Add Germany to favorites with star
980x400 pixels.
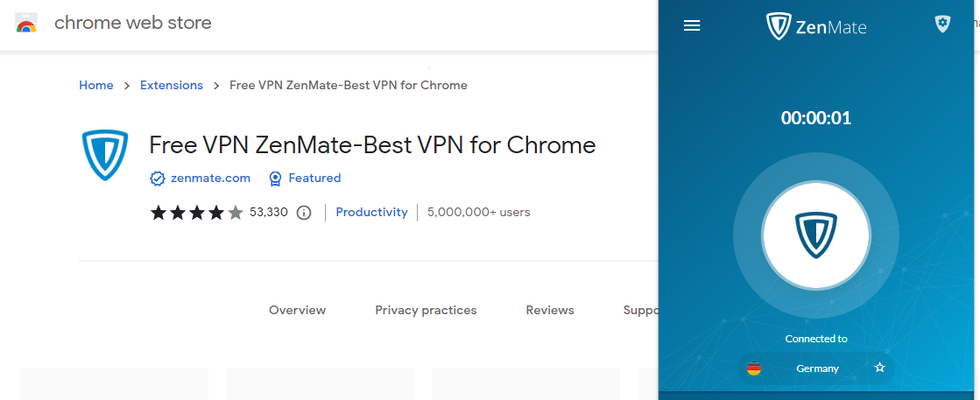(x=880, y=368)
